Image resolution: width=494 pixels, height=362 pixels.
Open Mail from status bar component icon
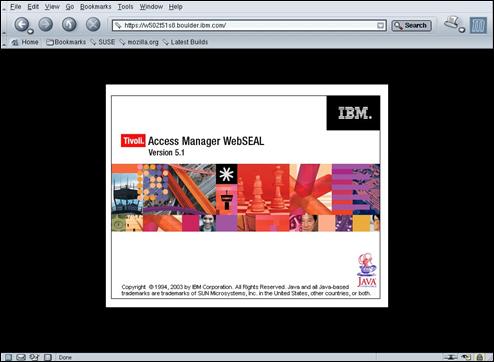[x=21, y=357]
